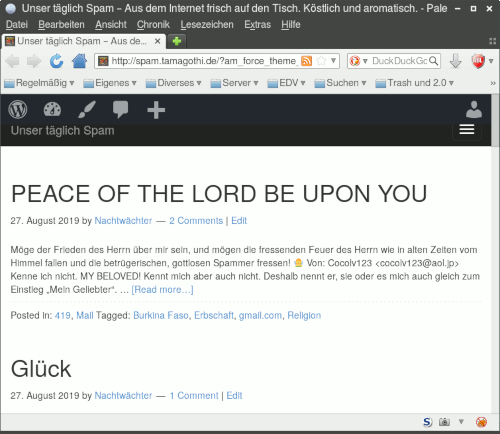Reload the page with the refresh icon

(56, 61)
